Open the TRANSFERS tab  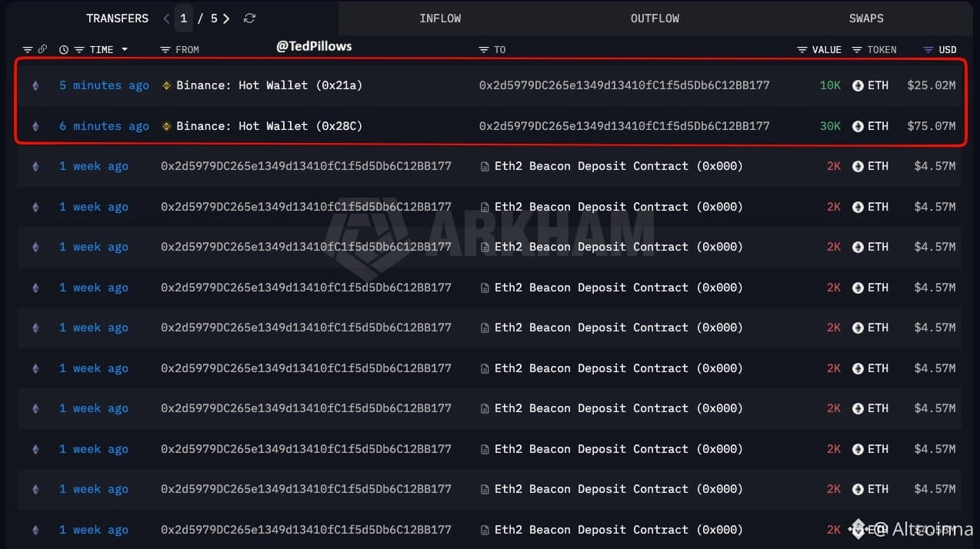pos(117,18)
